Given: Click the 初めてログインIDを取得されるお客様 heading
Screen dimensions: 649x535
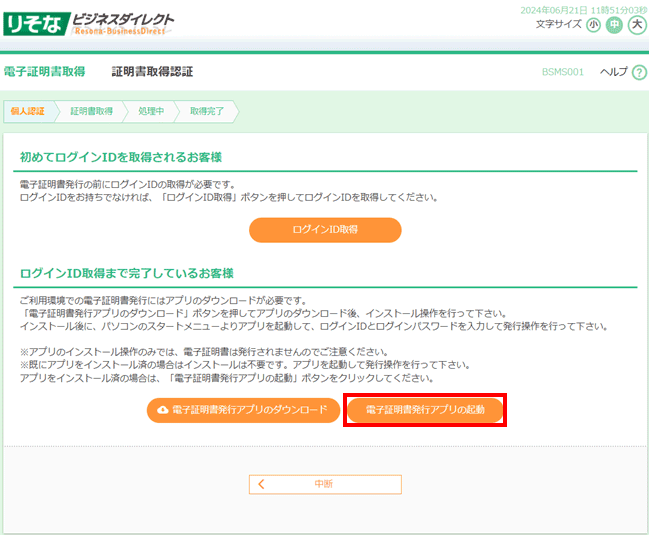Looking at the screenshot, I should coord(121,157).
